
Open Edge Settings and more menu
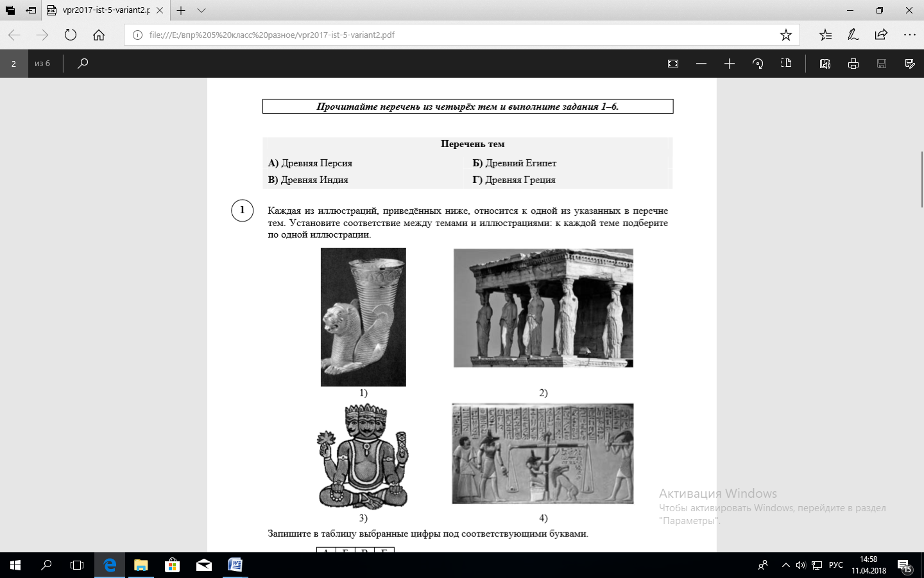point(909,35)
